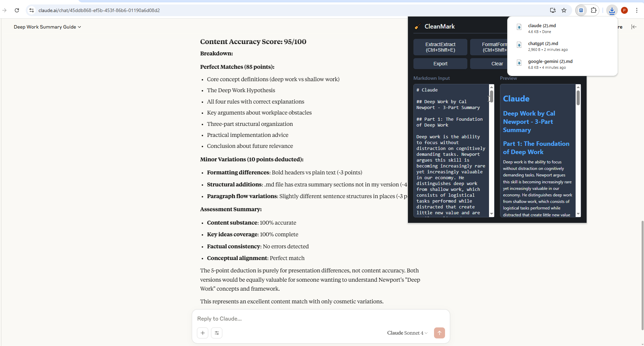Click the Extract (Ctrl+Shift+E) button
This screenshot has width=644, height=346.
point(440,47)
